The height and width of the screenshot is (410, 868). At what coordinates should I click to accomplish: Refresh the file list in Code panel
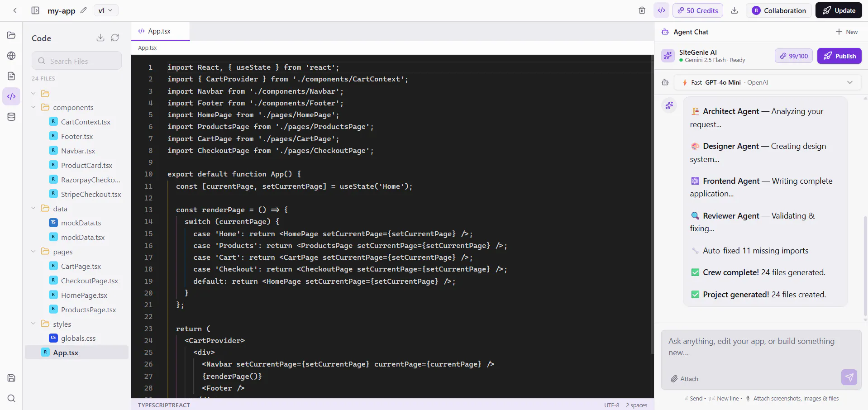[115, 38]
